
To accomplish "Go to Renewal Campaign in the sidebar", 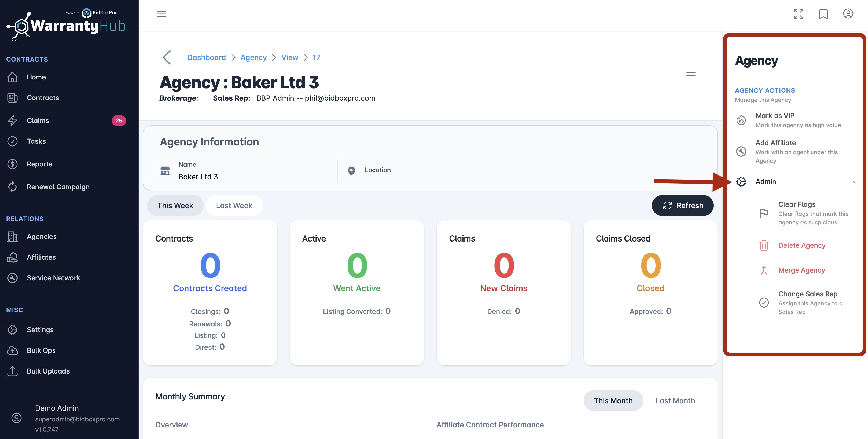I will coord(58,187).
